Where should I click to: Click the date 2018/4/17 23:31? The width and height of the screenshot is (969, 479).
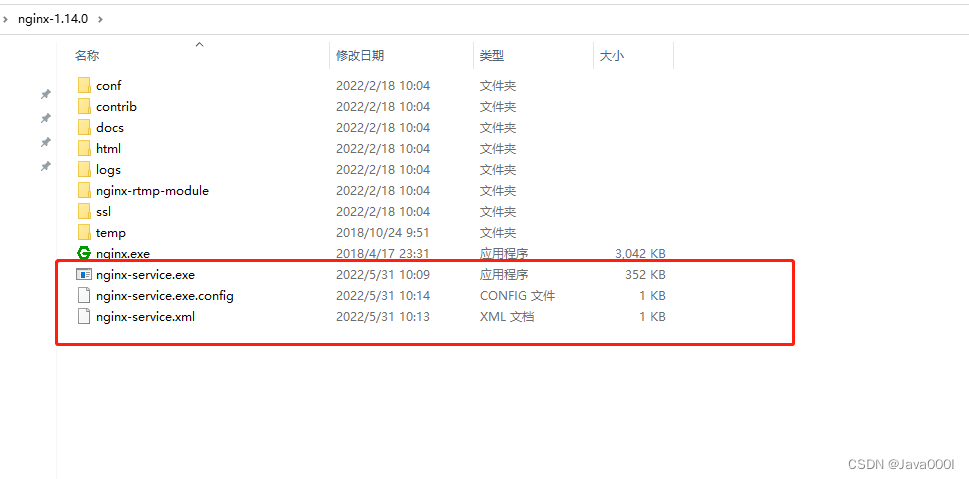click(x=383, y=253)
